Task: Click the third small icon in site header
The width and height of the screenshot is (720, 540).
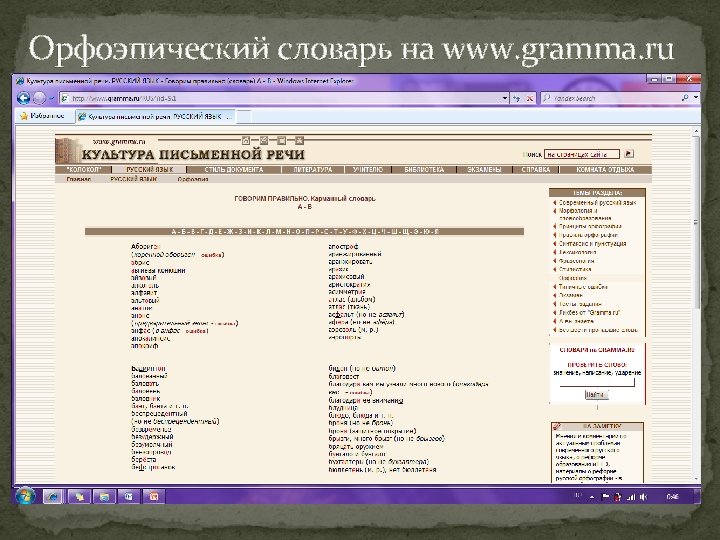Action: click(x=281, y=140)
